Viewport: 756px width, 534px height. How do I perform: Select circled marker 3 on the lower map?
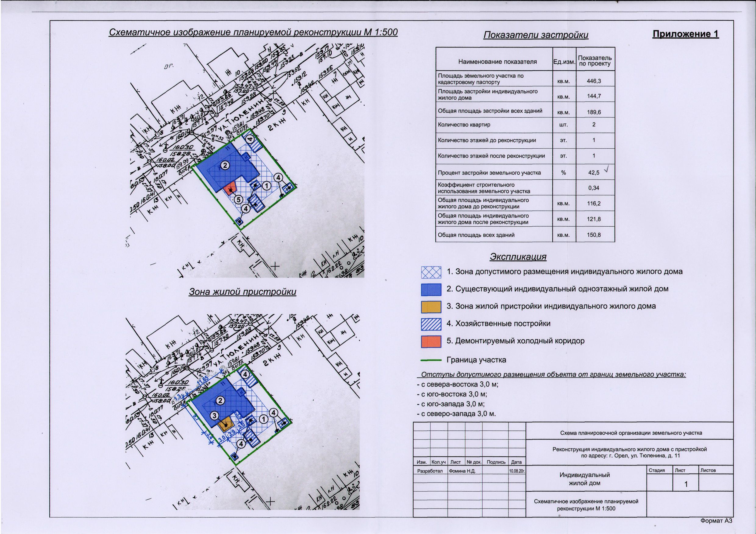coord(214,416)
